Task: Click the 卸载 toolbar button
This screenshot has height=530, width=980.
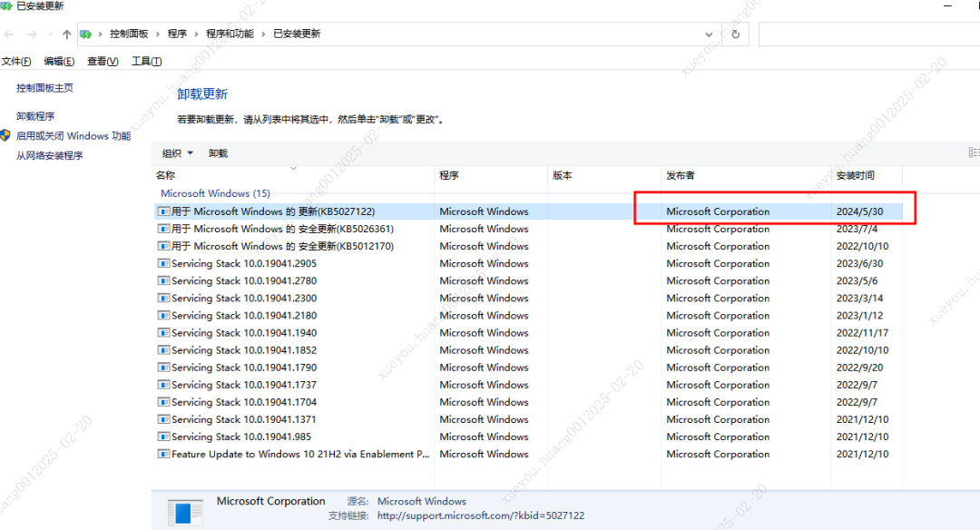Action: (218, 153)
